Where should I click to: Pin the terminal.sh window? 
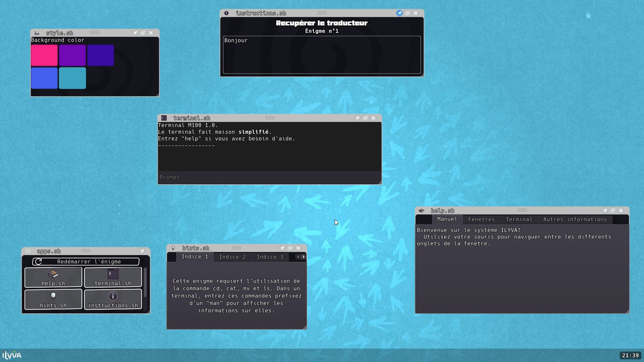(357, 118)
